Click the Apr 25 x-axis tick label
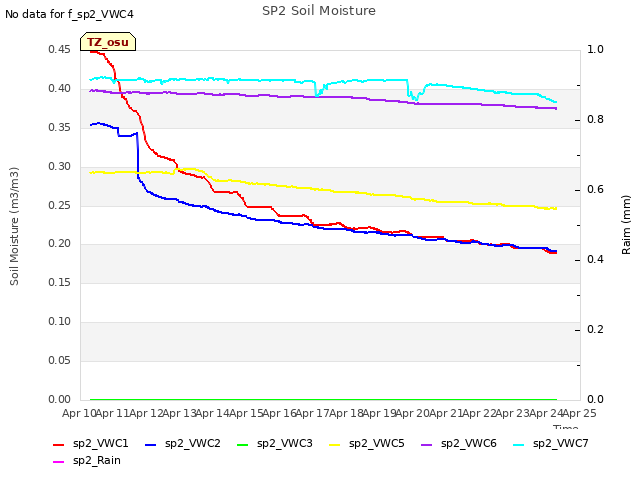This screenshot has width=640, height=480. click(x=579, y=414)
